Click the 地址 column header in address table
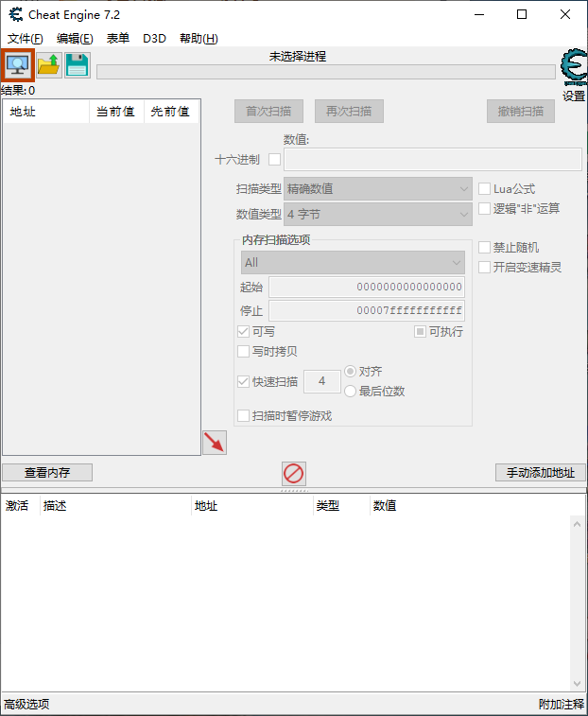 click(252, 505)
